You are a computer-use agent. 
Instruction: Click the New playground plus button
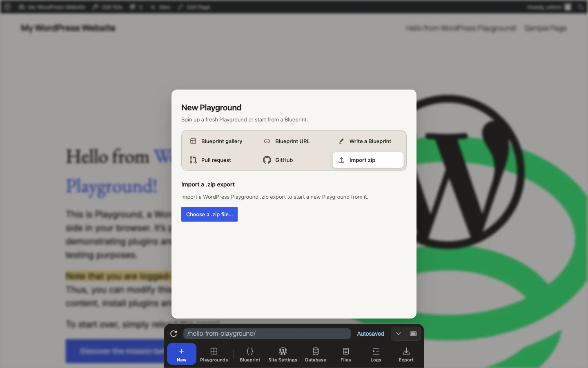(182, 354)
